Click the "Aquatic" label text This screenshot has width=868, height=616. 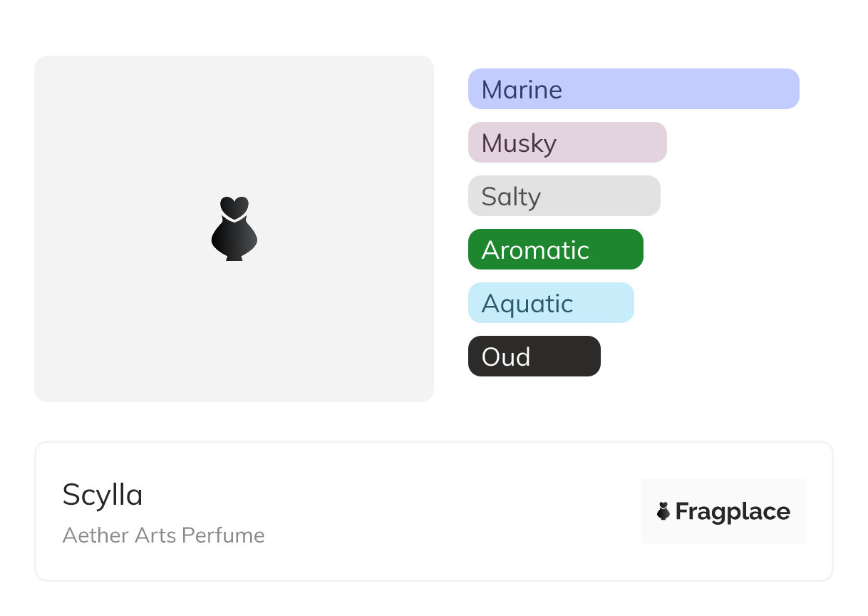tap(527, 304)
